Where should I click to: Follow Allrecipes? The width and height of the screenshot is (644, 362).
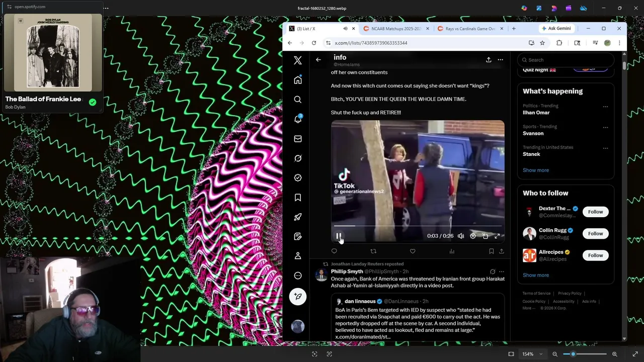click(595, 255)
